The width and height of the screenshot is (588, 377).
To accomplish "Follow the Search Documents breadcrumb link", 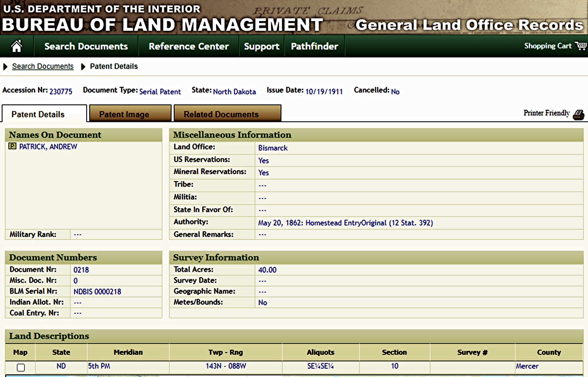I will click(x=43, y=66).
